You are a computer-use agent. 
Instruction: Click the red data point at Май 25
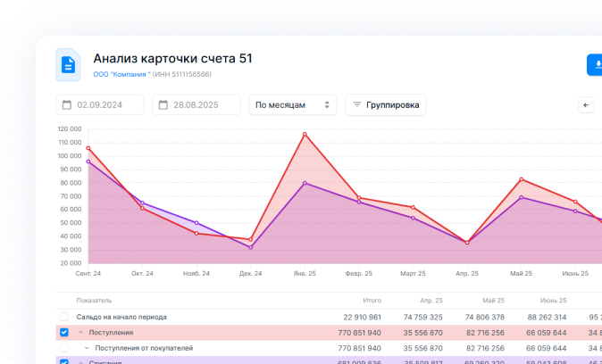point(522,179)
